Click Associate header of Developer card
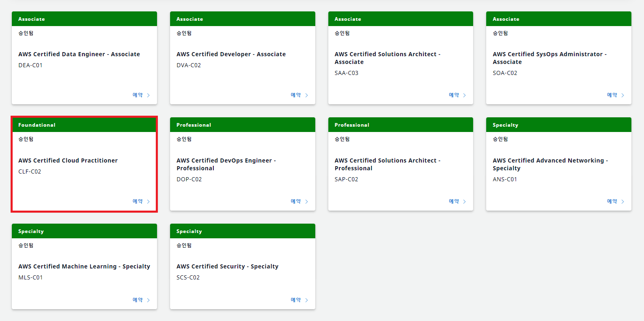Screen dimensions: 644x321 [243, 19]
